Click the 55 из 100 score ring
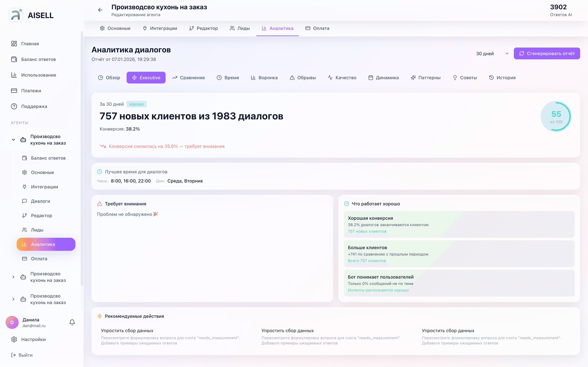Screen dimensions: 588x367 coord(556,116)
